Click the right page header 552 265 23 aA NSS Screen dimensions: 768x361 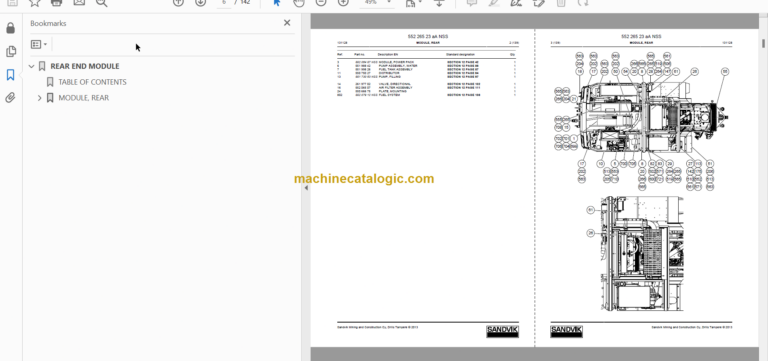pyautogui.click(x=641, y=37)
